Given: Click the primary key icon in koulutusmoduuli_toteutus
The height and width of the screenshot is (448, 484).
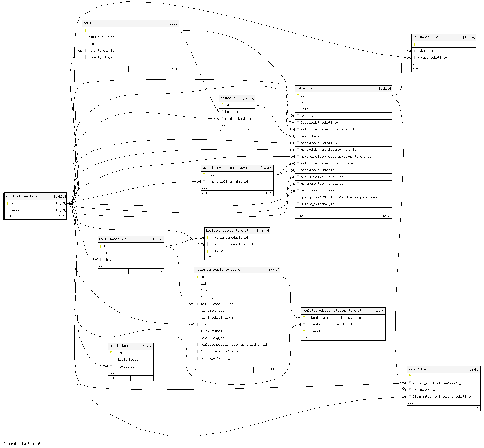Looking at the screenshot, I should 197,277.
